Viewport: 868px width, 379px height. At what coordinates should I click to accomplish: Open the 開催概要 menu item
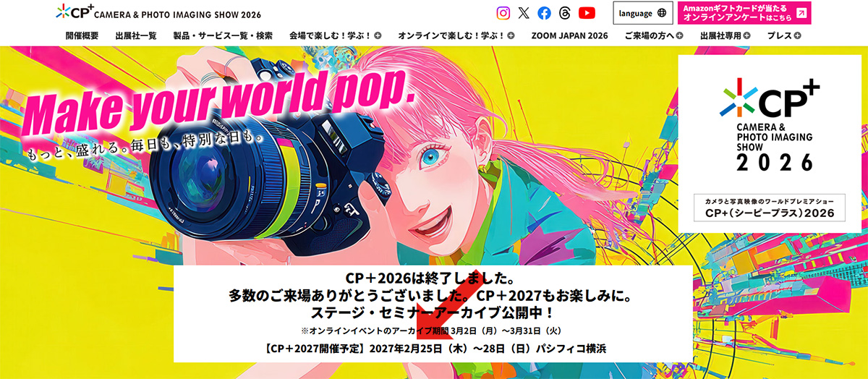pos(81,35)
